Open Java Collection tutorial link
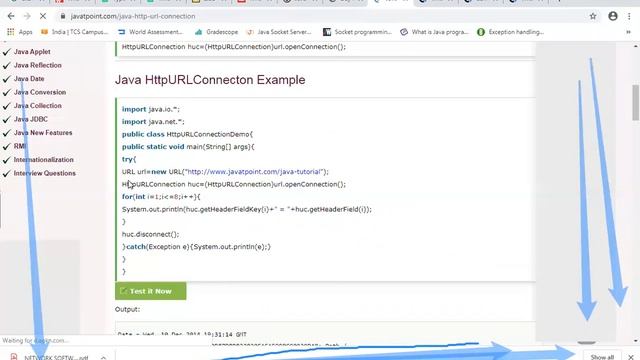Viewport: 640px width, 360px height. [x=38, y=106]
